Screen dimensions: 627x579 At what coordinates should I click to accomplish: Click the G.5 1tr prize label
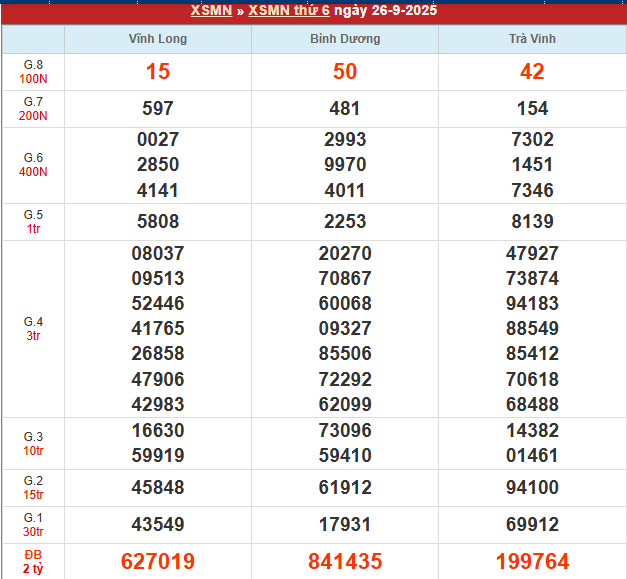[33, 221]
